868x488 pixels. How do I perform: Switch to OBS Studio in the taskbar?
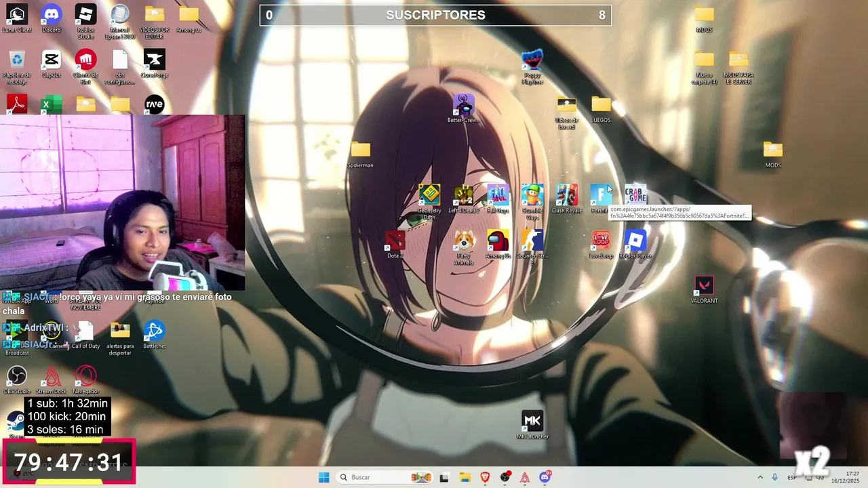(505, 477)
